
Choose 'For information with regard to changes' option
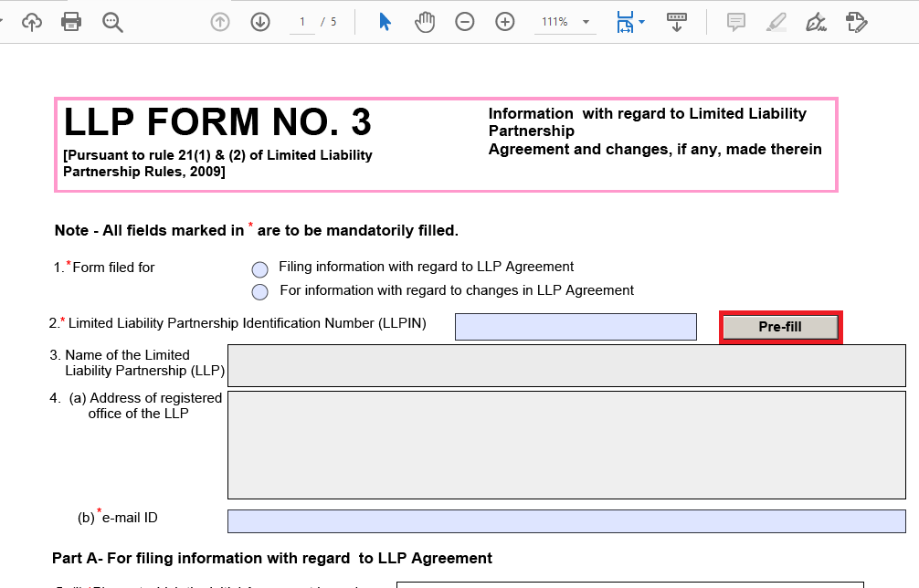(x=259, y=291)
